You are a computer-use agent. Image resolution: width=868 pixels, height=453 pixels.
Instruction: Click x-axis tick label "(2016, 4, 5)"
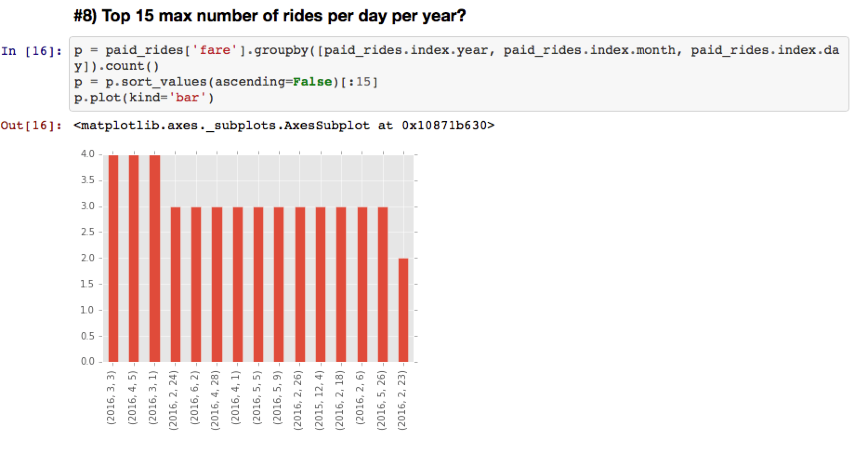[x=132, y=398]
